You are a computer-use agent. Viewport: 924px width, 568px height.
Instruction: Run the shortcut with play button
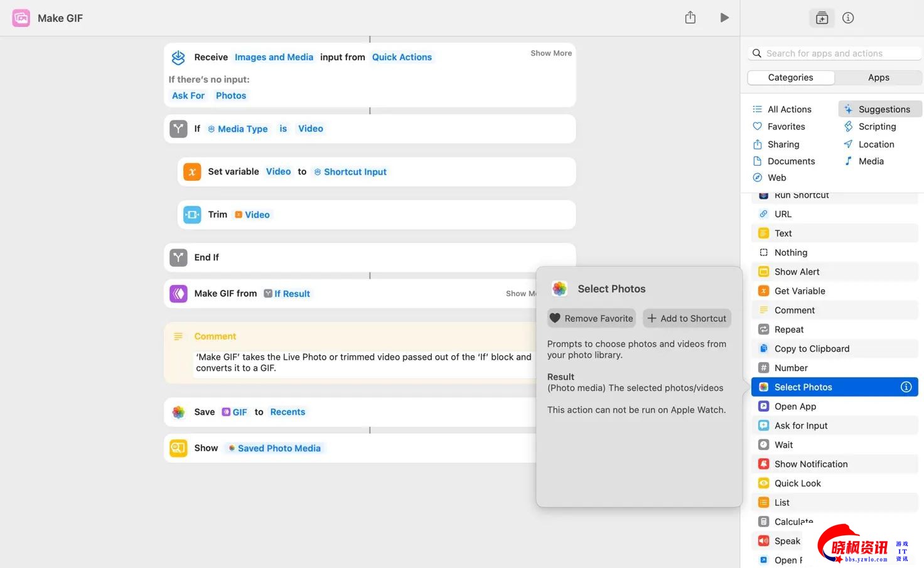724,18
